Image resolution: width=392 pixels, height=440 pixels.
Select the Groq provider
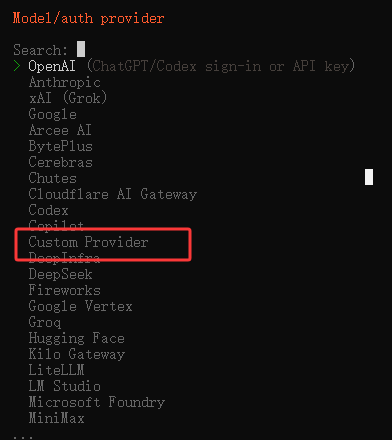(45, 322)
